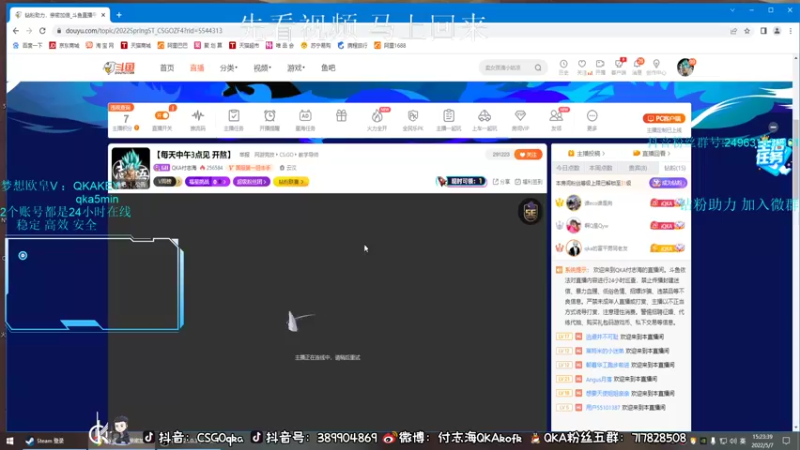Open first ranked fan's avatar with crown

pyautogui.click(x=573, y=203)
